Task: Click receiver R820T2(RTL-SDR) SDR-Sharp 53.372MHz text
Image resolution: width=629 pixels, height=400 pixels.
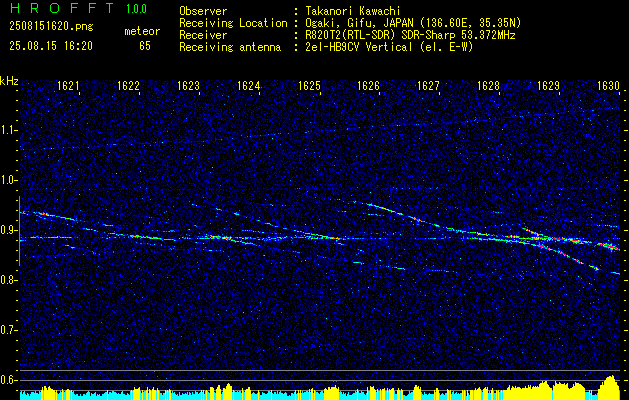Action: pos(410,35)
